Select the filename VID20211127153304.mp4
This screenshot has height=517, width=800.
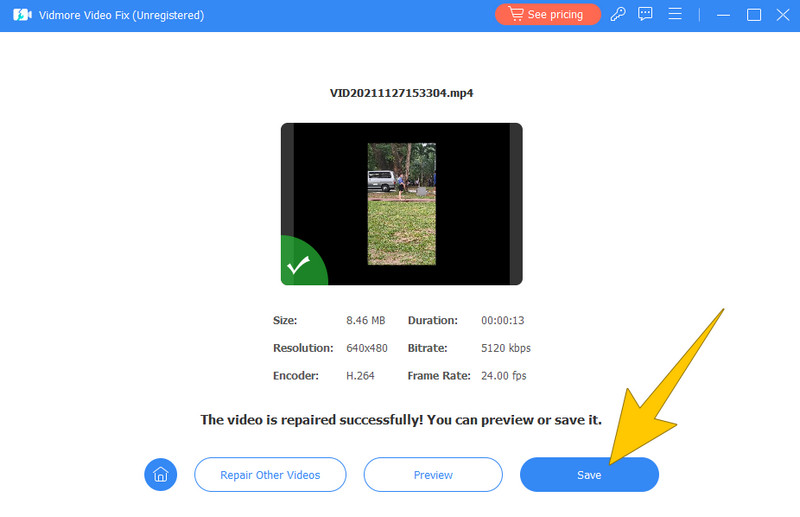tap(402, 93)
